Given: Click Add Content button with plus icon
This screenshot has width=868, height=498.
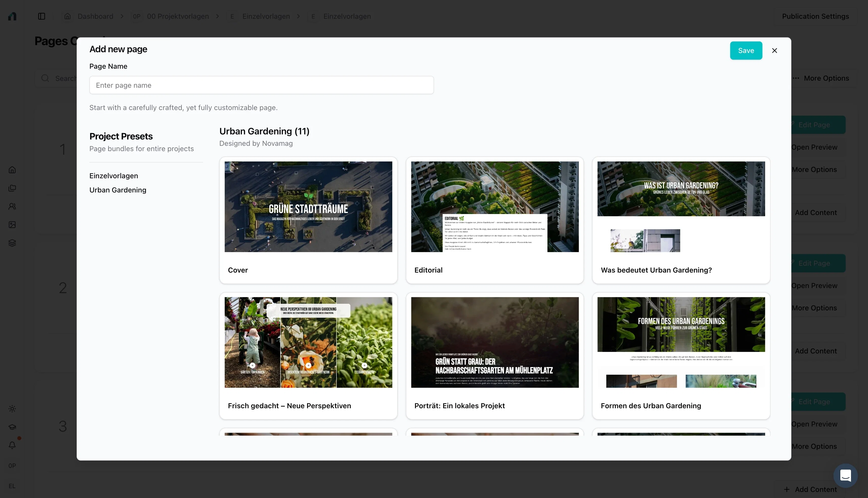Looking at the screenshot, I should (x=810, y=489).
